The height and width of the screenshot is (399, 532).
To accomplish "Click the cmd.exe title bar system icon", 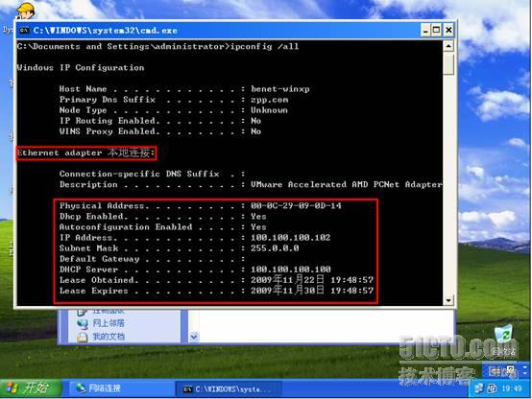I will tap(24, 31).
